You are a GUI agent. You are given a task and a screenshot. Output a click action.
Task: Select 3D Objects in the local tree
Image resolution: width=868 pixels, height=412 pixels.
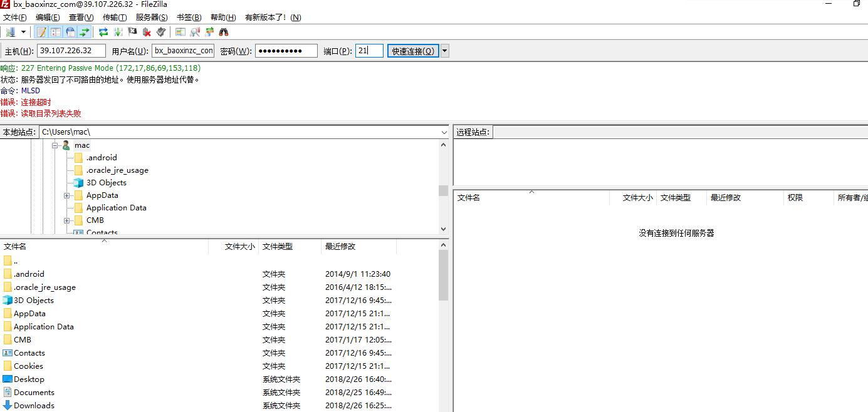[107, 183]
